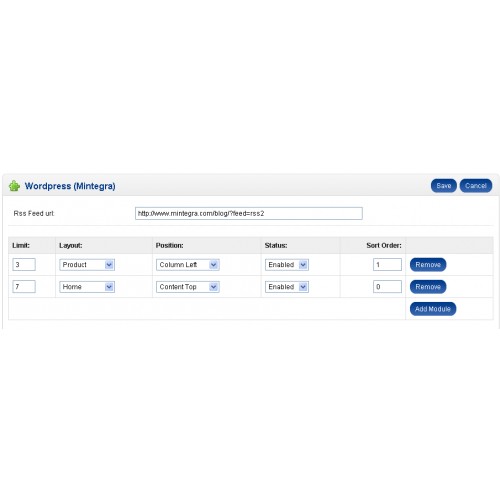Expand the Content Top position dropdown
This screenshot has width=500, height=500.
click(x=188, y=287)
